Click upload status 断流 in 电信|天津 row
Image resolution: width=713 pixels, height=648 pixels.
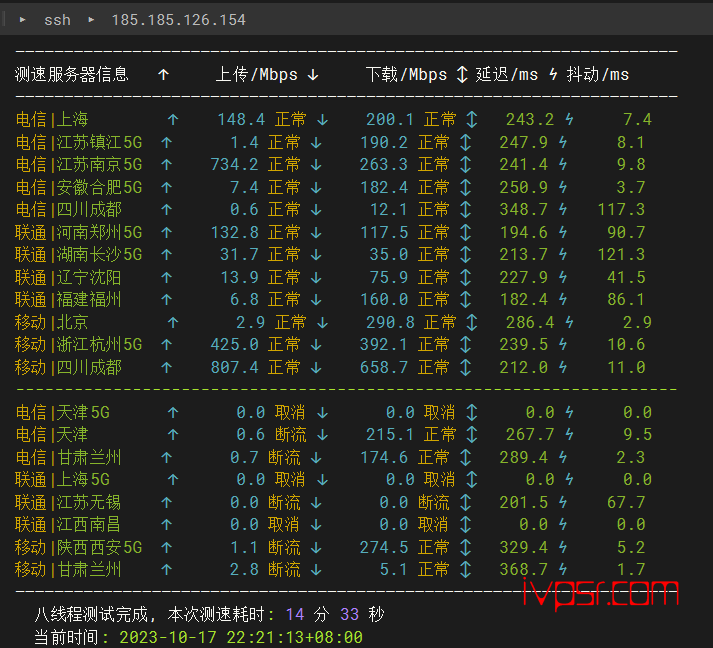(x=290, y=434)
